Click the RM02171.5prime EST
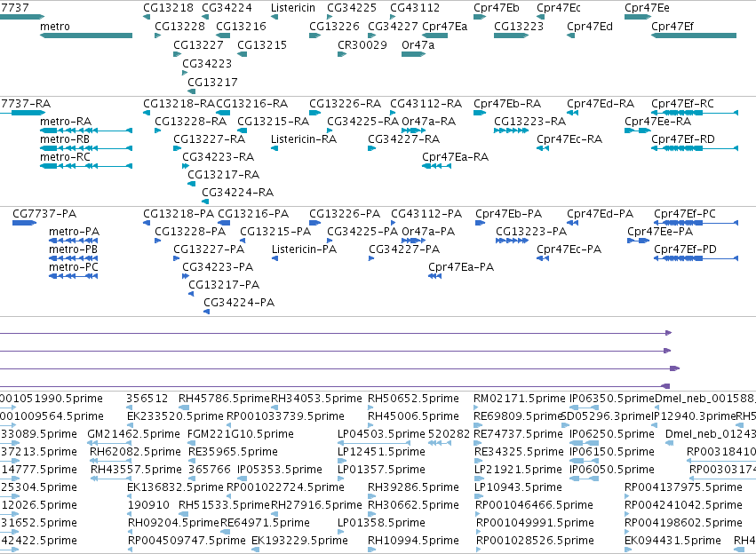 476,408
